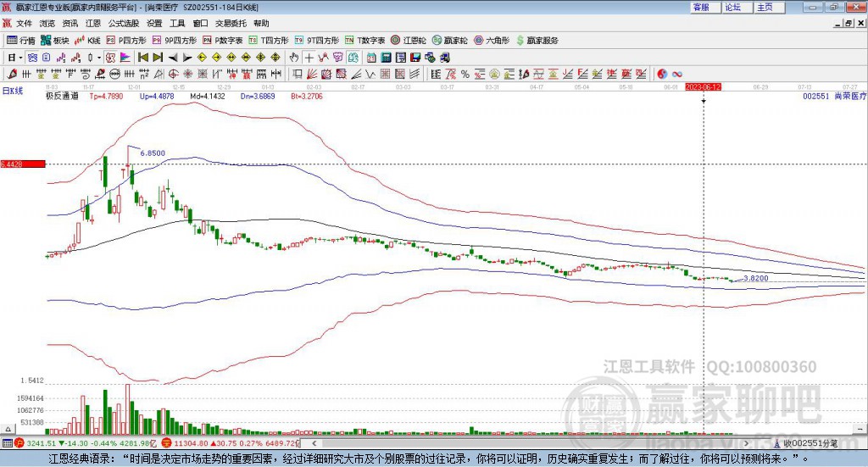Launch the 江恩轮 Gann wheel

(x=409, y=41)
